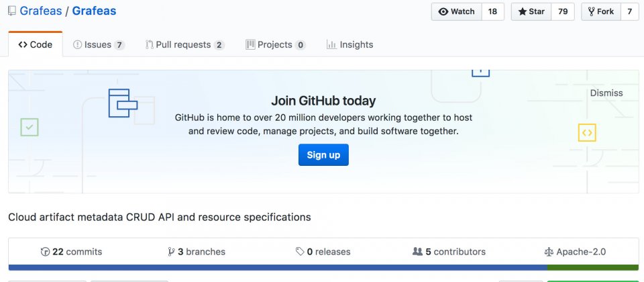Viewport: 644px width, 282px height.
Task: View the 18 watchers count
Action: tap(492, 11)
